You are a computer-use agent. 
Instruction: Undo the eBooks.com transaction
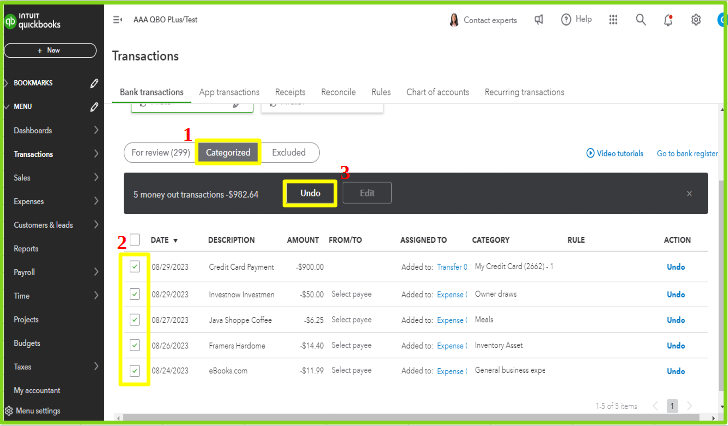[676, 371]
